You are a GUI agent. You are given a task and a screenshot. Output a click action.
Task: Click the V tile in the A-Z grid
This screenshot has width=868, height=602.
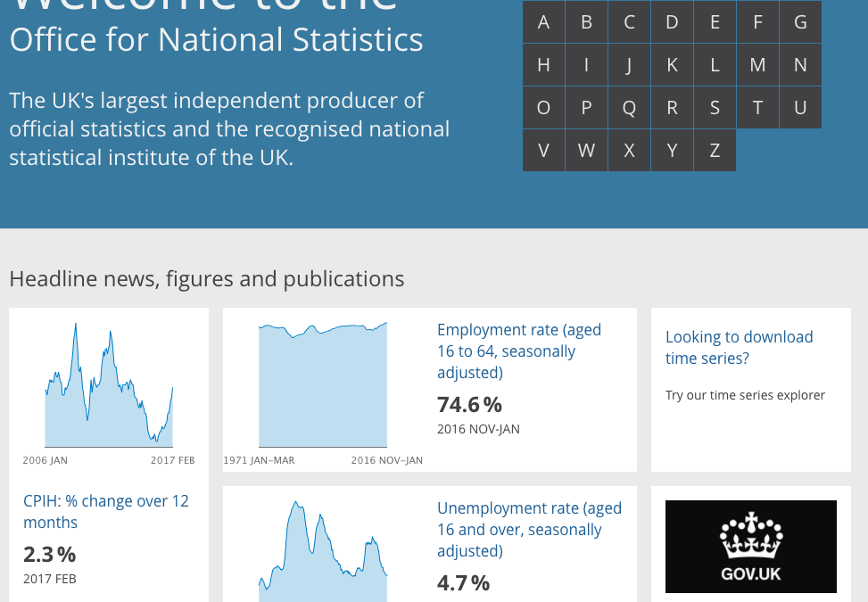click(x=543, y=151)
